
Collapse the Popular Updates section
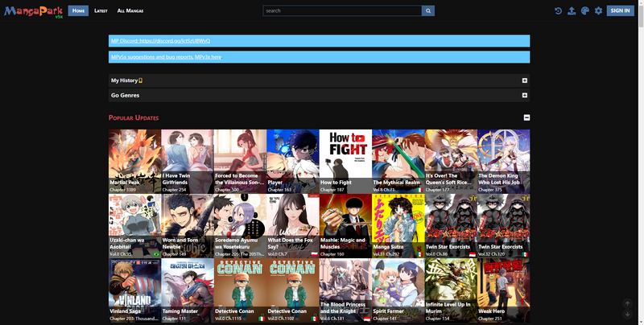(x=526, y=117)
